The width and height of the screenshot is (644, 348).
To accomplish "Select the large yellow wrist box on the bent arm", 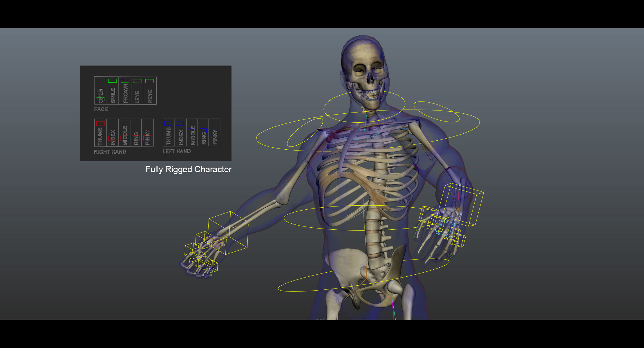I will [461, 204].
